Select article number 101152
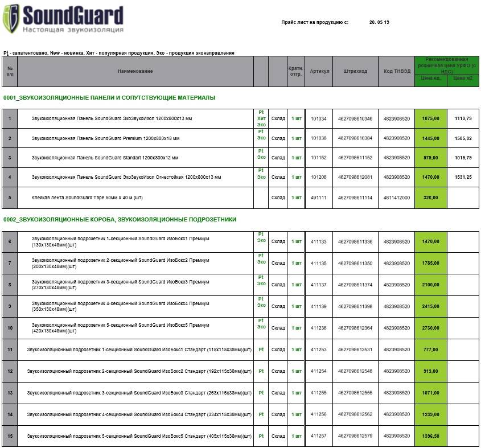The image size is (481, 448). [319, 158]
